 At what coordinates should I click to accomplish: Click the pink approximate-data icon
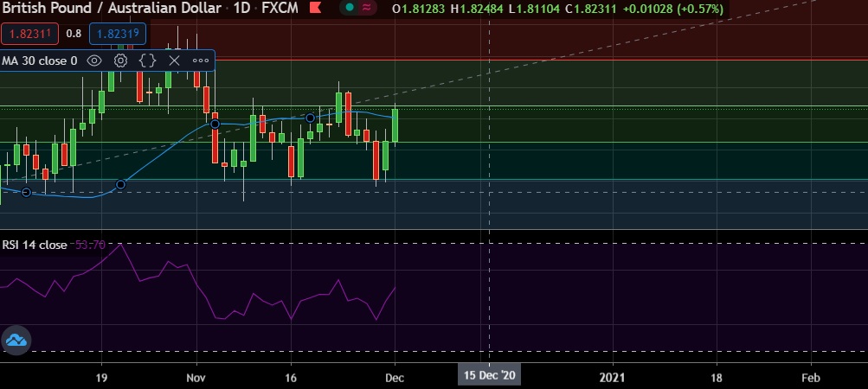(366, 8)
